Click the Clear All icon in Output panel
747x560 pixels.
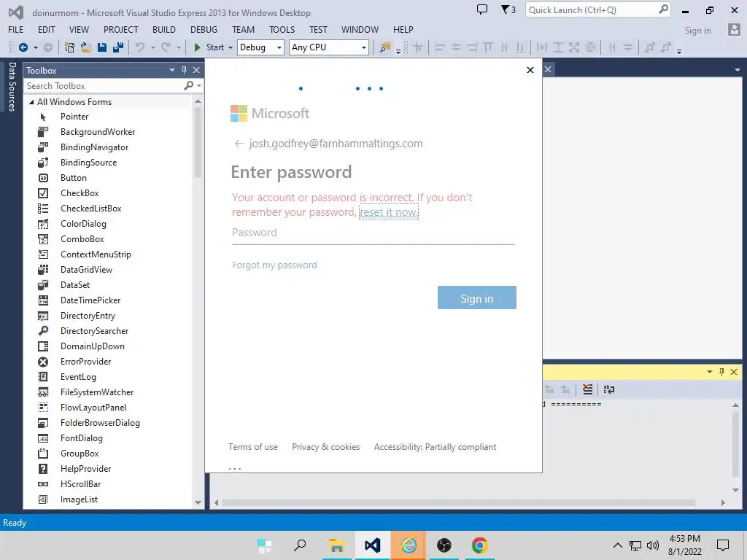(588, 389)
